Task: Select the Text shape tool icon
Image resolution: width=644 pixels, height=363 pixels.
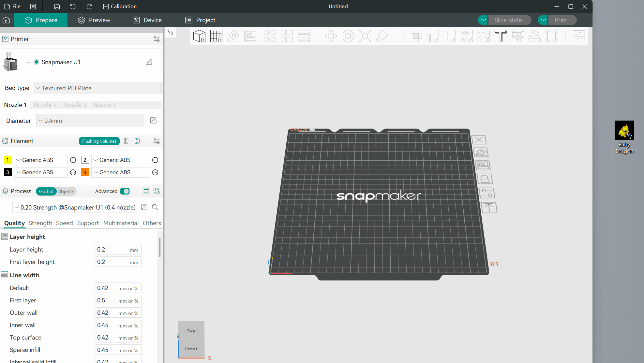Action: 500,36
